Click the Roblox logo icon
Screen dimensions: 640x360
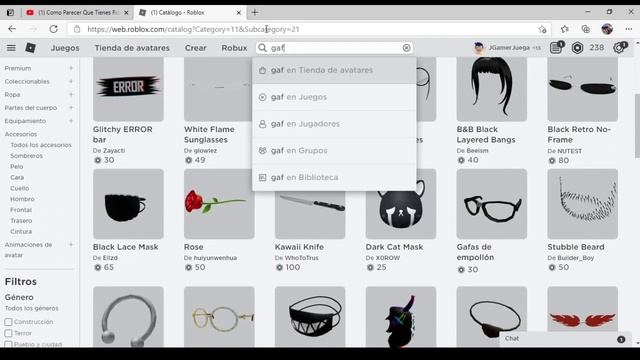point(31,48)
